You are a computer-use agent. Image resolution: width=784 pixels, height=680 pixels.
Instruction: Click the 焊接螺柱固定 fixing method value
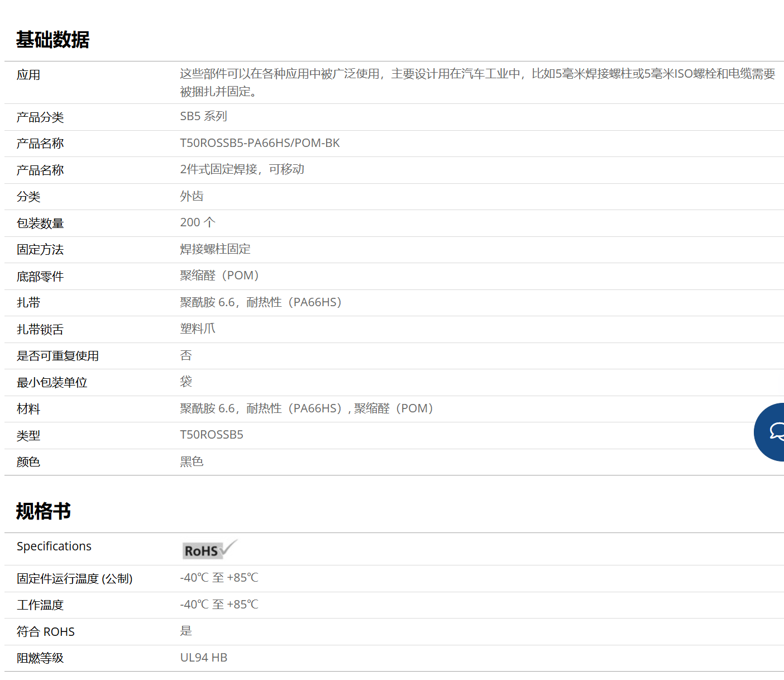[215, 249]
